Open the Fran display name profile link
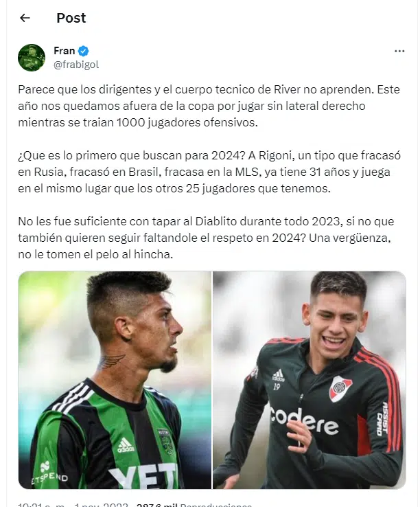 click(65, 51)
